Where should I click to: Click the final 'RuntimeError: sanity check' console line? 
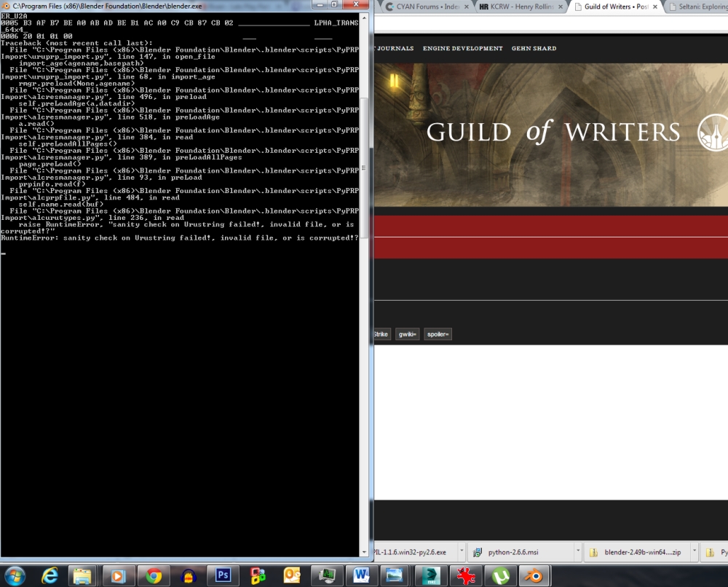180,237
